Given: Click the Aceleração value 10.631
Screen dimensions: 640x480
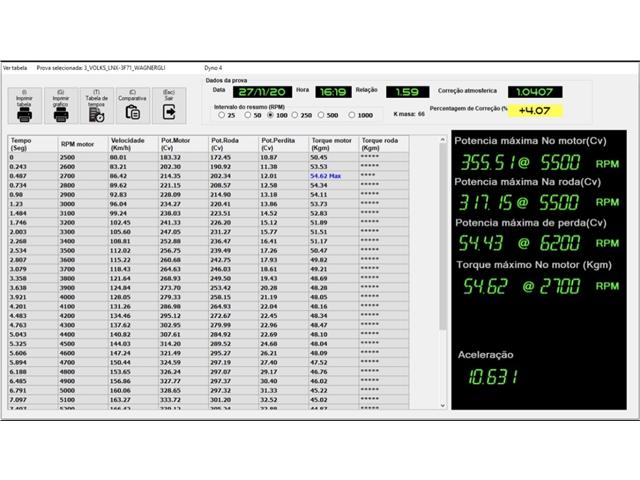Looking at the screenshot, I should click(x=493, y=377).
